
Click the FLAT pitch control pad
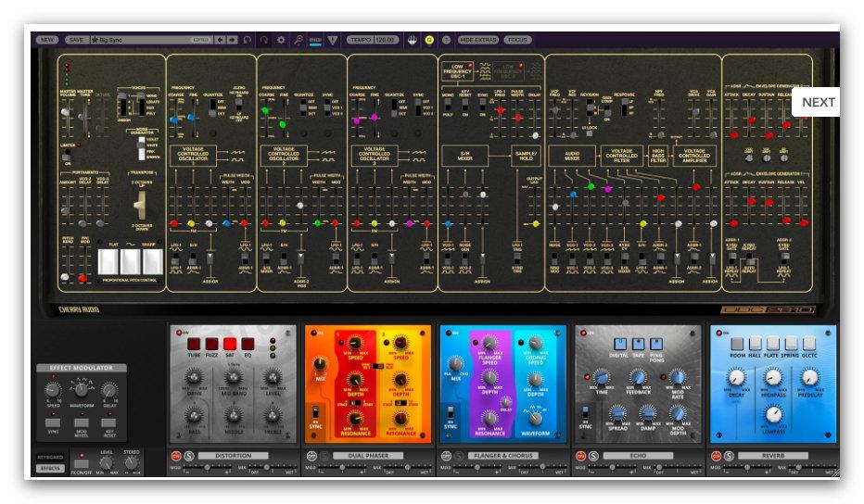[108, 261]
